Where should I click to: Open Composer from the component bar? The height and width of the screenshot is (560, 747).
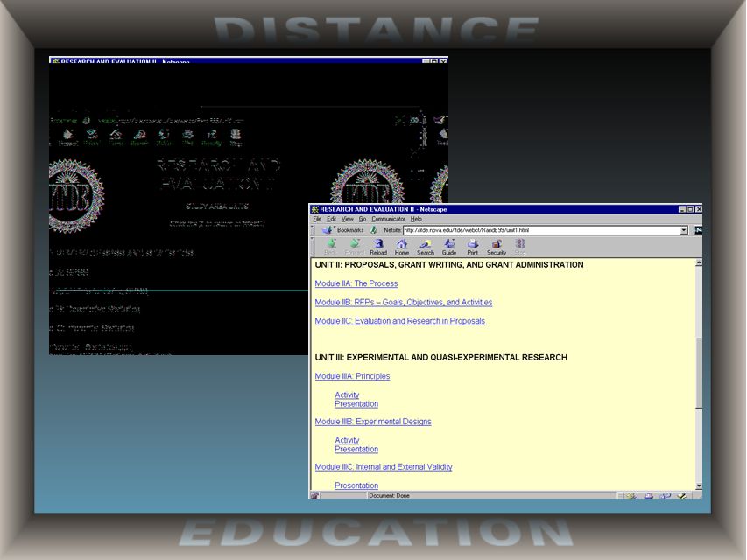[x=682, y=496]
